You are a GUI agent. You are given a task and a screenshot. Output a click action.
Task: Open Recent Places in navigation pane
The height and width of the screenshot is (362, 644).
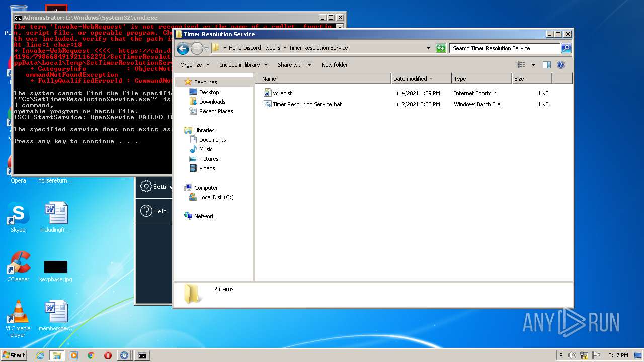(216, 111)
